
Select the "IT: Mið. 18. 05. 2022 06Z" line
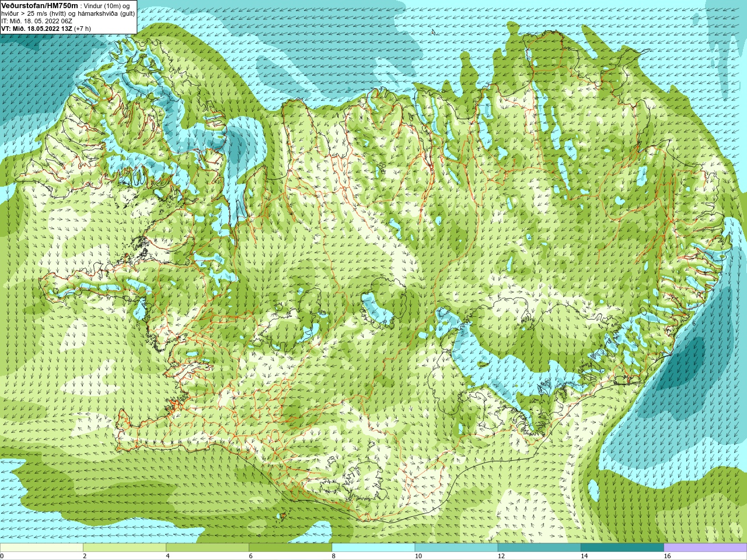click(x=37, y=21)
